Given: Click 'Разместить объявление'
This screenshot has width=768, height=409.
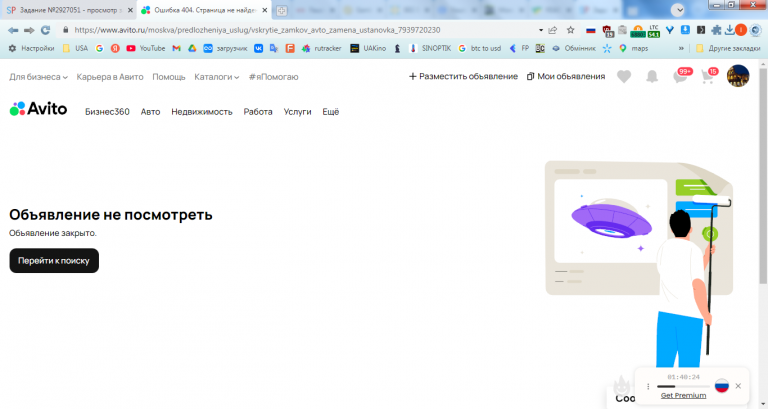Looking at the screenshot, I should (463, 76).
